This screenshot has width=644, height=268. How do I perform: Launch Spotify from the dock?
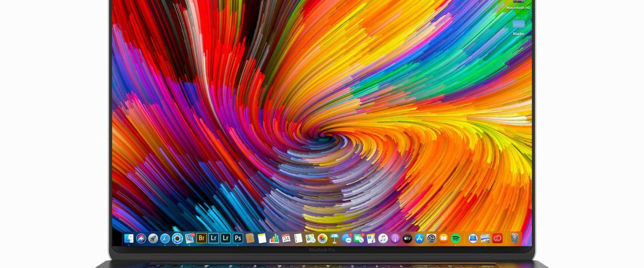pyautogui.click(x=455, y=238)
